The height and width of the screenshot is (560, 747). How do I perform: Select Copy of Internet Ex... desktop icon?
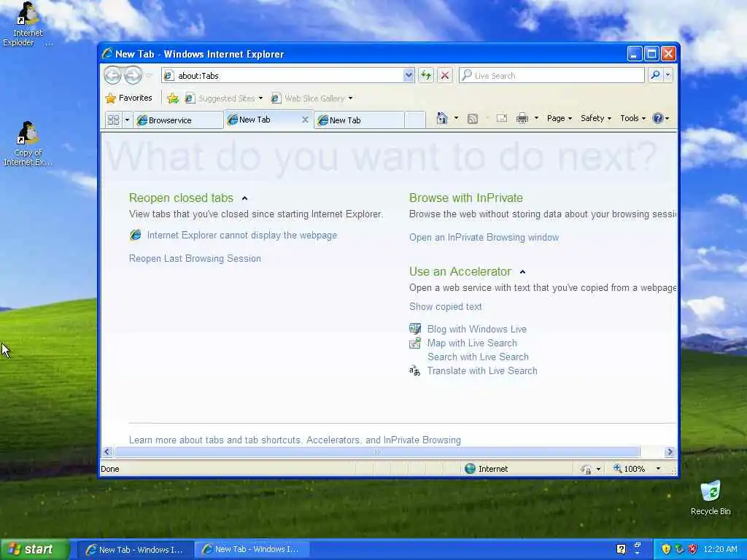[x=28, y=144]
